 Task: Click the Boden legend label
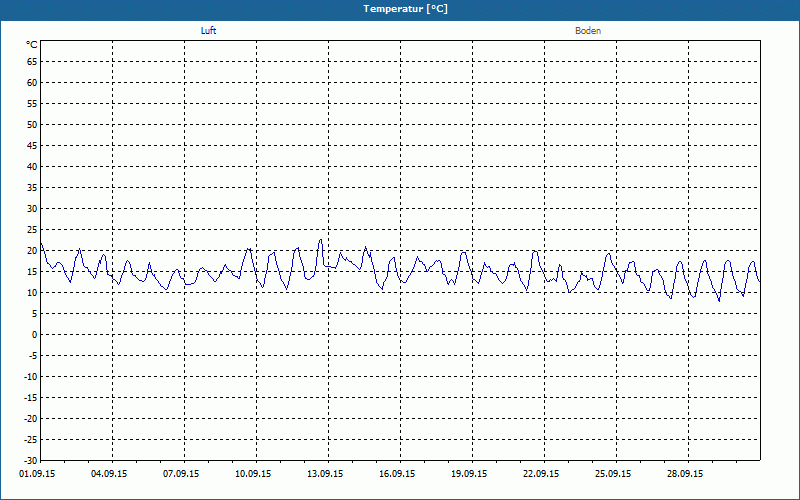(588, 31)
